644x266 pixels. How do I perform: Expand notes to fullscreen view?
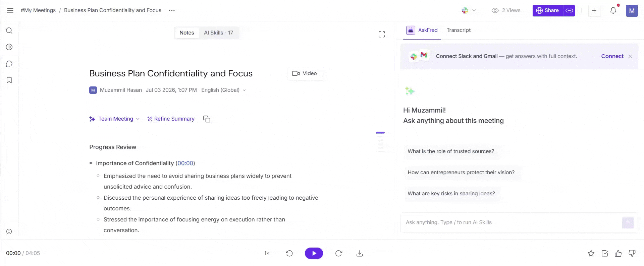click(382, 34)
